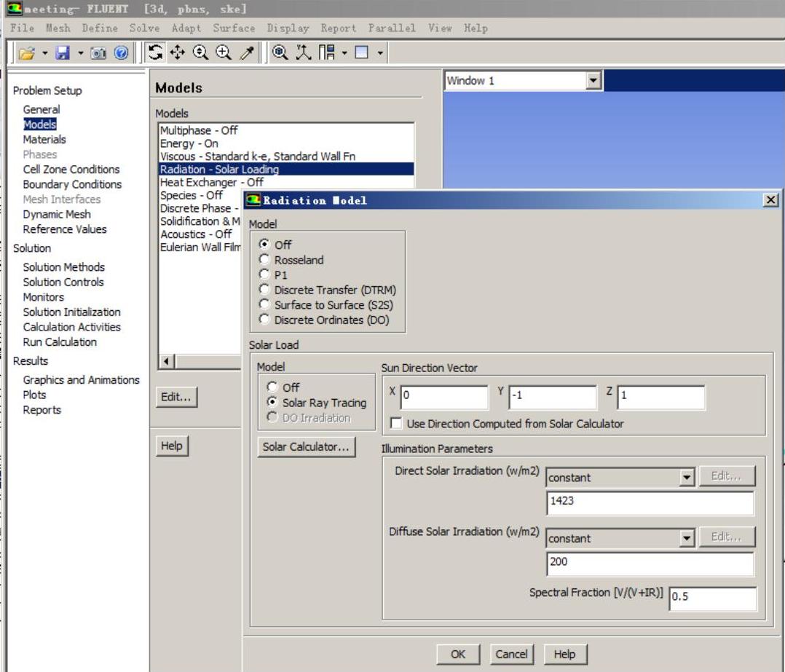Select Discrete Ordinates (DO) radiation model
The width and height of the screenshot is (785, 672).
[265, 320]
